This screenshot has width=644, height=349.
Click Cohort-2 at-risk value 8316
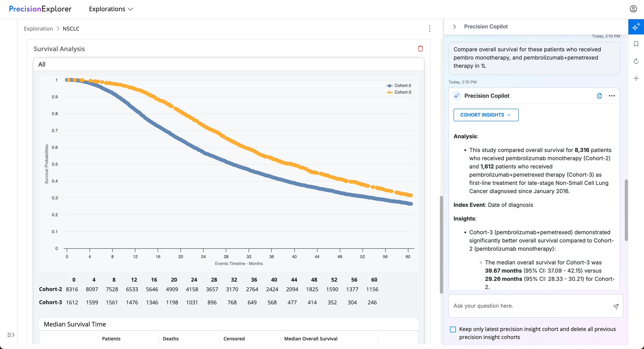(x=72, y=290)
